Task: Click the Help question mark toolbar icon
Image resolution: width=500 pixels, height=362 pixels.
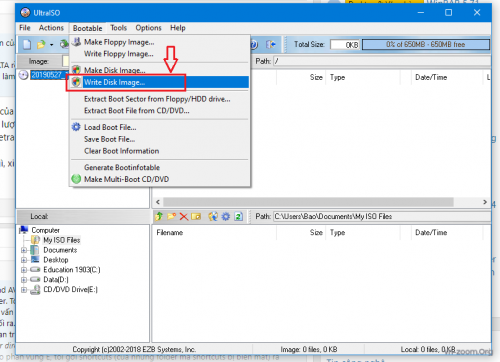Action: (x=254, y=44)
